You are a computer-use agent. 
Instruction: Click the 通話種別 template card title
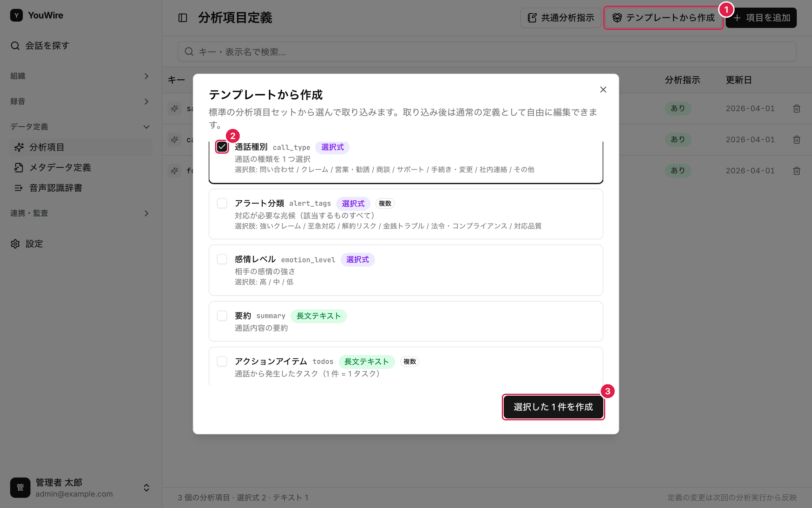tap(251, 147)
